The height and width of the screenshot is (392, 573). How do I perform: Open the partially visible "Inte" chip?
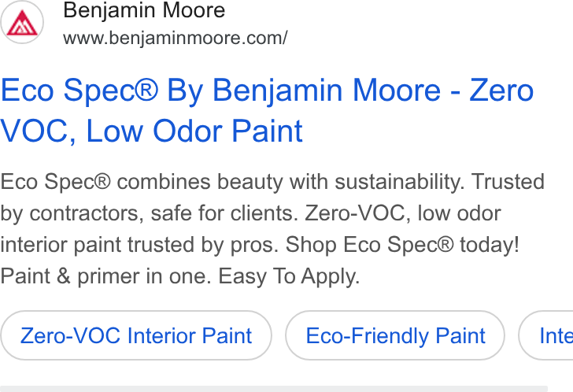(x=546, y=335)
